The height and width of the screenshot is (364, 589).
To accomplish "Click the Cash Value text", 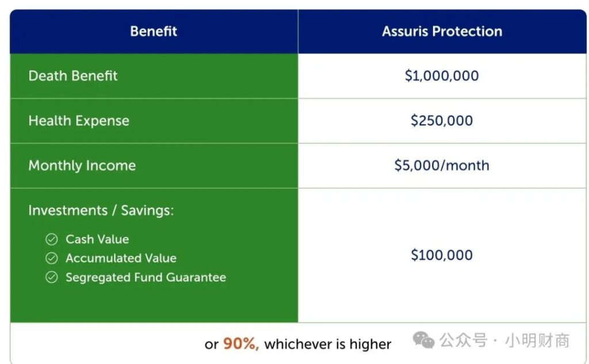I will click(97, 239).
